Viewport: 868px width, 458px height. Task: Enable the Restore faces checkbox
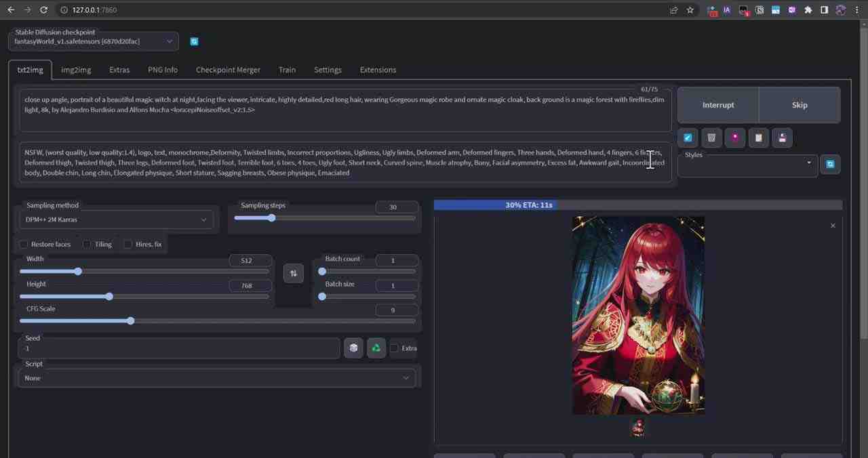[24, 244]
